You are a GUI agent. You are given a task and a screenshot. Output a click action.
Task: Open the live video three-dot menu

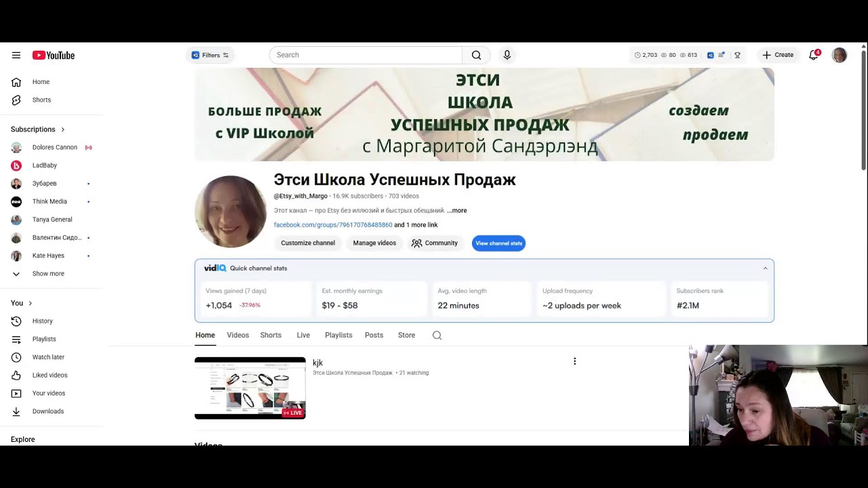pyautogui.click(x=574, y=362)
